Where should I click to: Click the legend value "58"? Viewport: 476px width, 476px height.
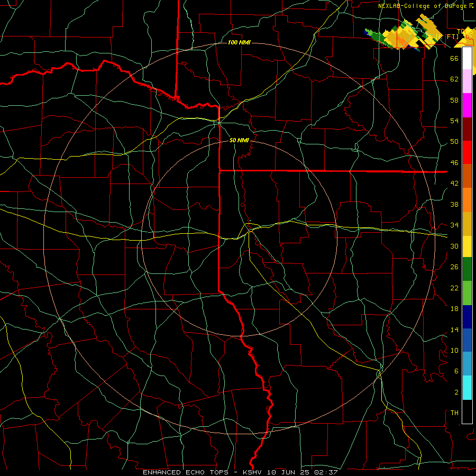454,100
